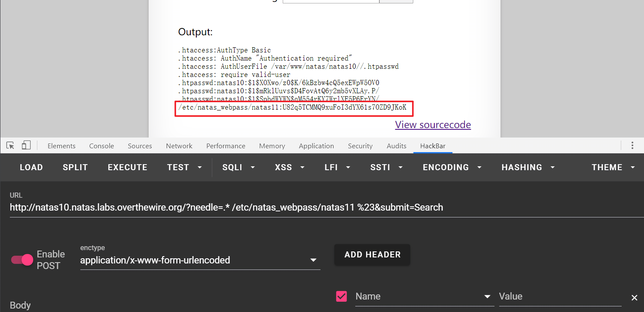Expand the LFI dropdown menu
The width and height of the screenshot is (644, 312).
coord(337,167)
